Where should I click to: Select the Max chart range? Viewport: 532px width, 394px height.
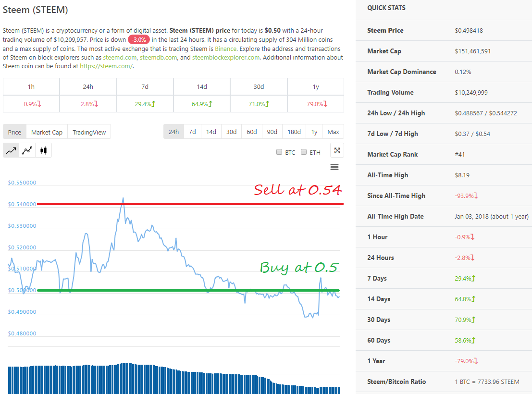(333, 132)
